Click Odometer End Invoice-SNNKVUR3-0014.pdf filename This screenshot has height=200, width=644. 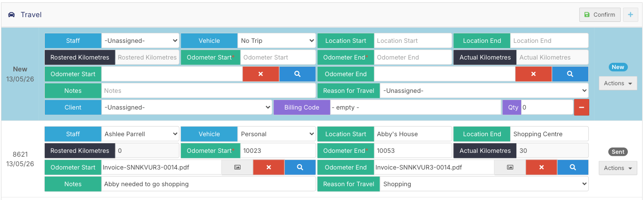tap(419, 168)
